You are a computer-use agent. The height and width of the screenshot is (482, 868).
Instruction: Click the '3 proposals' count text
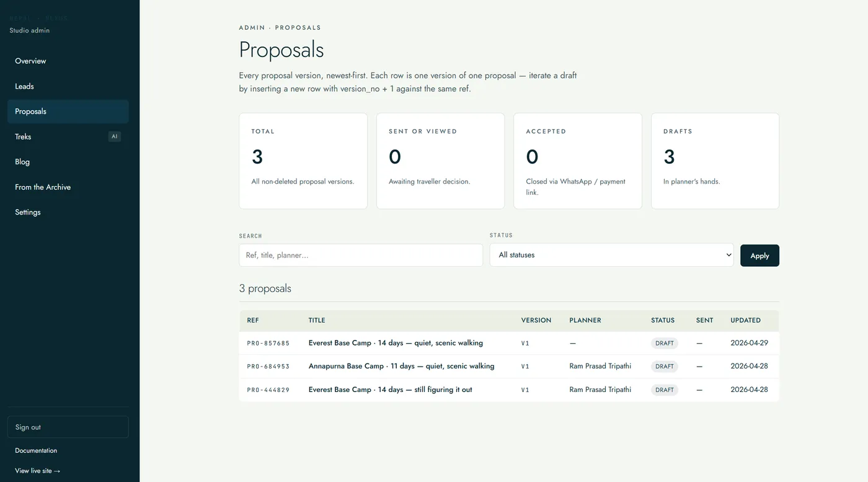pos(265,288)
